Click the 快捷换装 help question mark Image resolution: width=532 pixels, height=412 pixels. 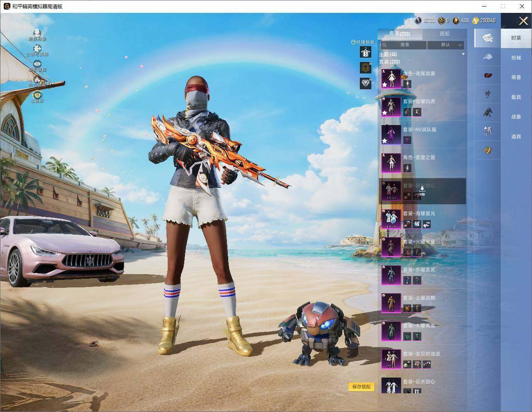point(354,42)
